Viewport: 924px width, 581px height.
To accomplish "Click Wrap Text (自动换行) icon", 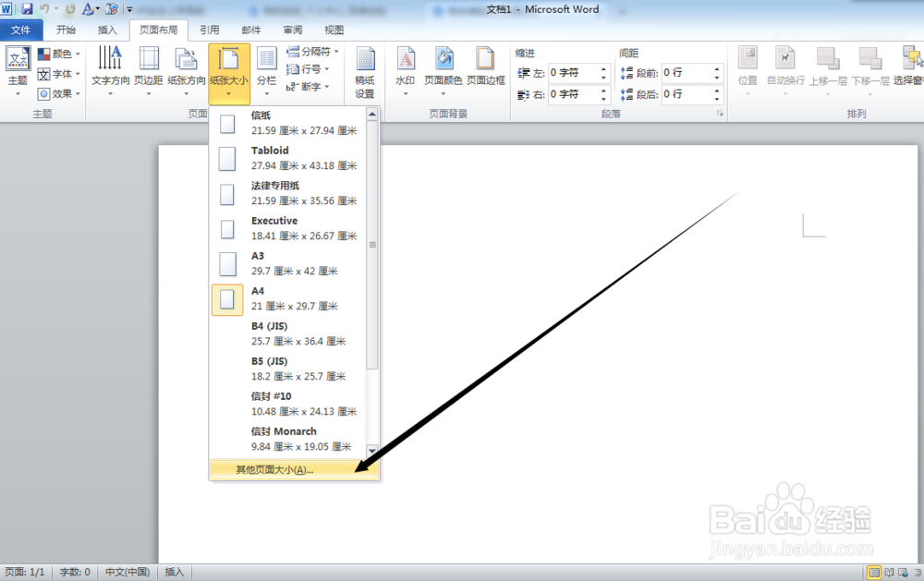I will click(784, 58).
